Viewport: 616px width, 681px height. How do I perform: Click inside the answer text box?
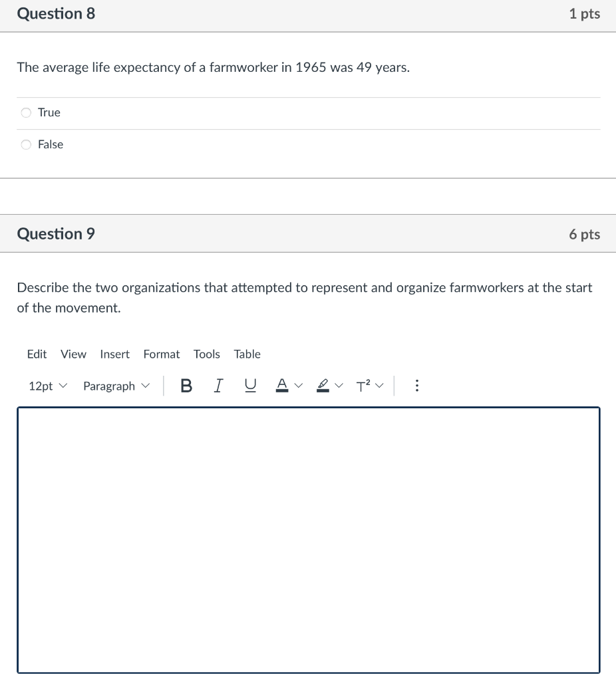click(308, 539)
